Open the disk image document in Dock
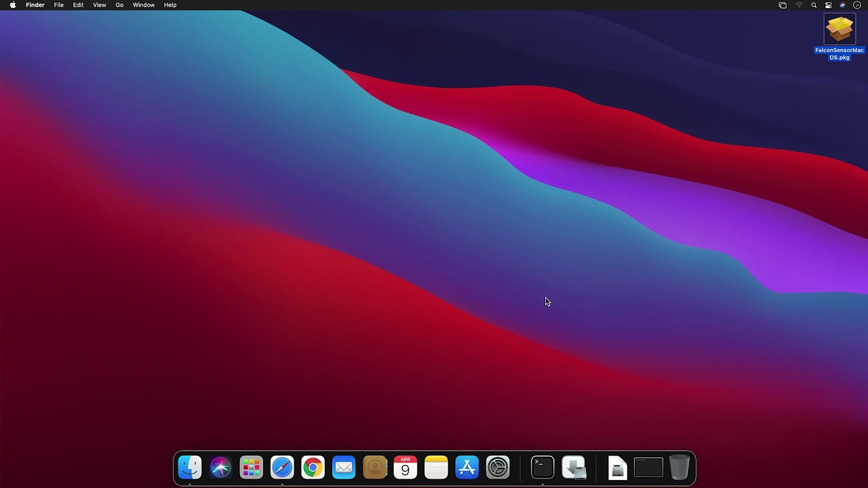This screenshot has height=488, width=868. coord(618,468)
